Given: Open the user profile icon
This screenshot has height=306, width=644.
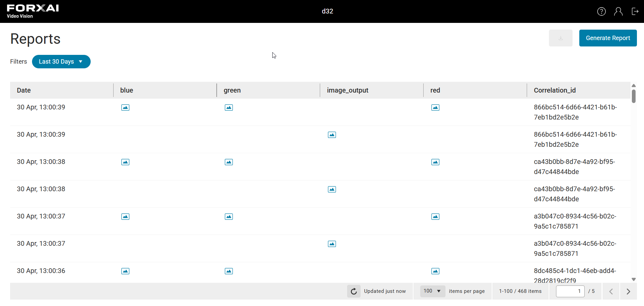Looking at the screenshot, I should (x=618, y=11).
